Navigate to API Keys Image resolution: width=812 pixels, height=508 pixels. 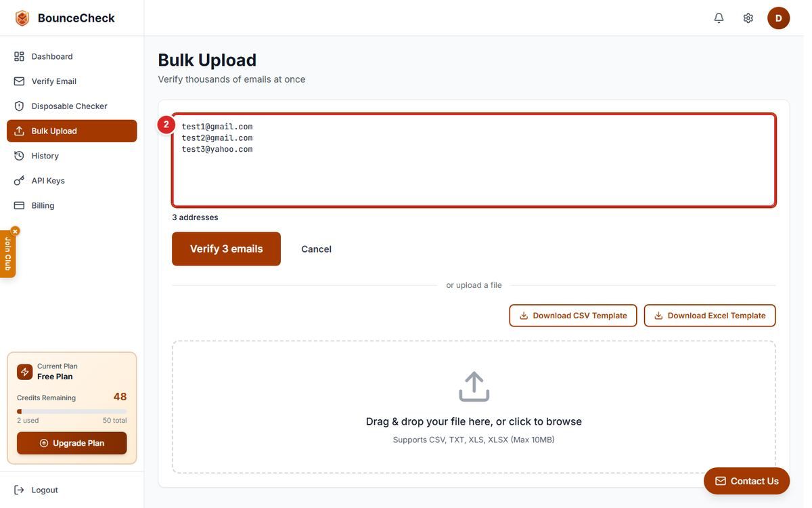72,181
